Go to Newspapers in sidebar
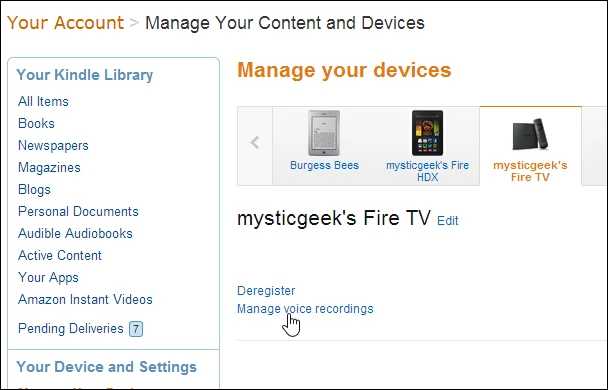The height and width of the screenshot is (390, 608). tap(54, 145)
